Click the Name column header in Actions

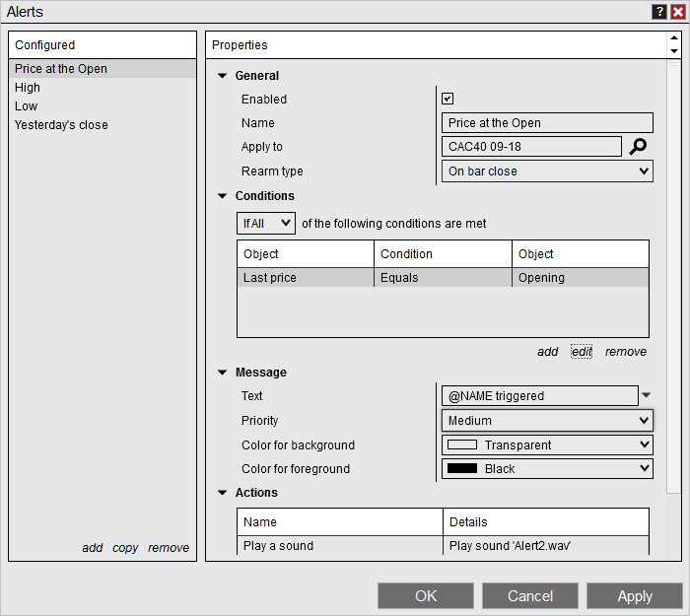[x=340, y=521]
